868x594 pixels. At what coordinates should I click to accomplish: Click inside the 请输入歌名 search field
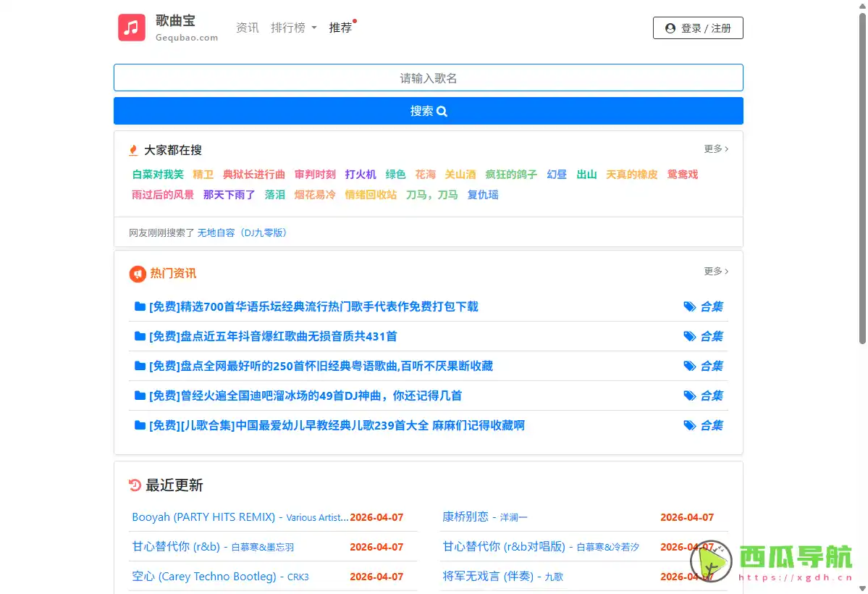click(x=429, y=78)
